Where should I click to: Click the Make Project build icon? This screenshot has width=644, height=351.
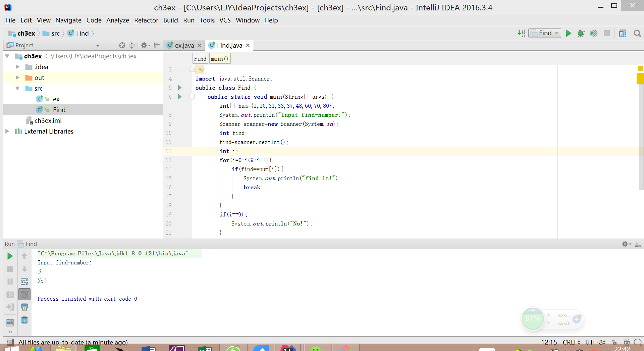[521, 33]
